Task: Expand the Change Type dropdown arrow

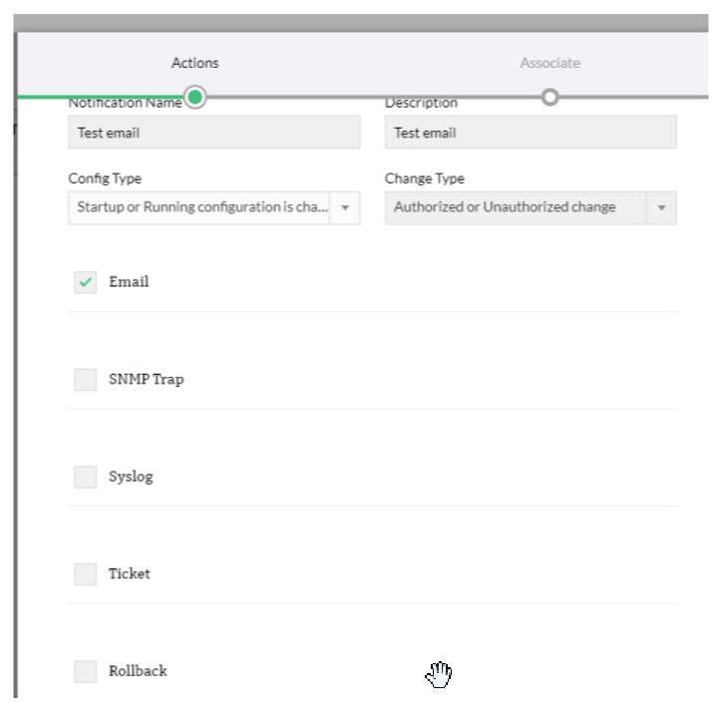Action: tap(661, 207)
